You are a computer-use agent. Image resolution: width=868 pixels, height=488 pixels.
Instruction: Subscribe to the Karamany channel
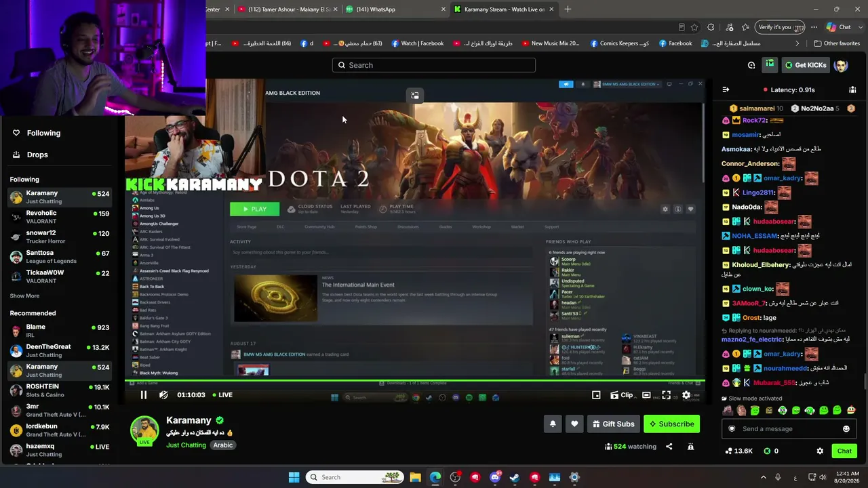[671, 424]
